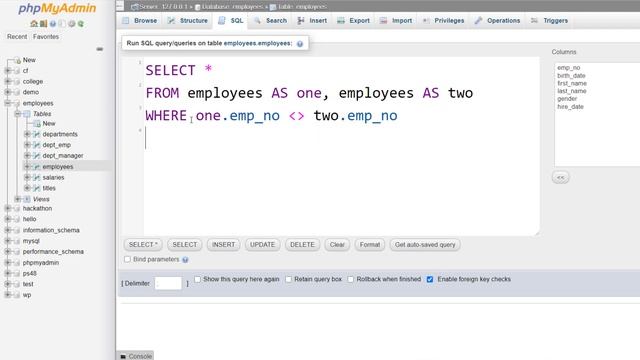Open the Recent tables link
The width and height of the screenshot is (640, 360).
tap(17, 37)
